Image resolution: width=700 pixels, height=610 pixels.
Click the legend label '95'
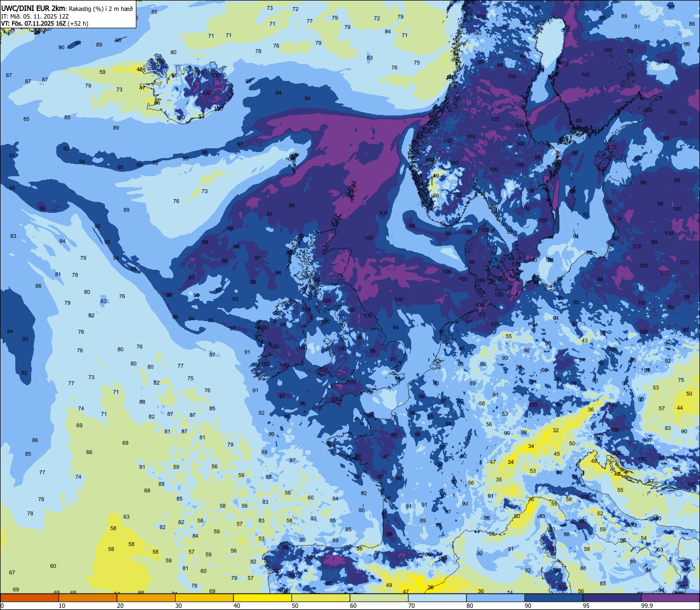click(586, 606)
